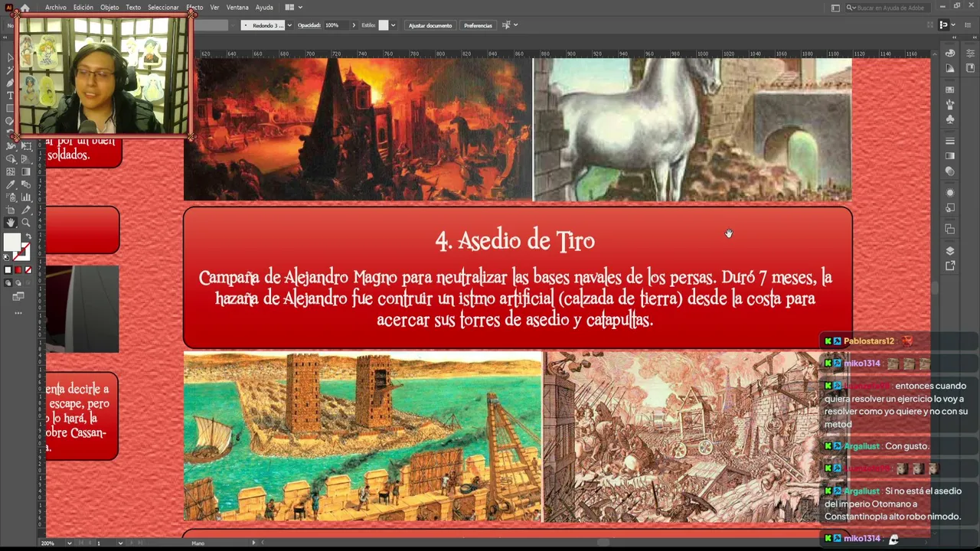Open the Ver menu

click(214, 8)
